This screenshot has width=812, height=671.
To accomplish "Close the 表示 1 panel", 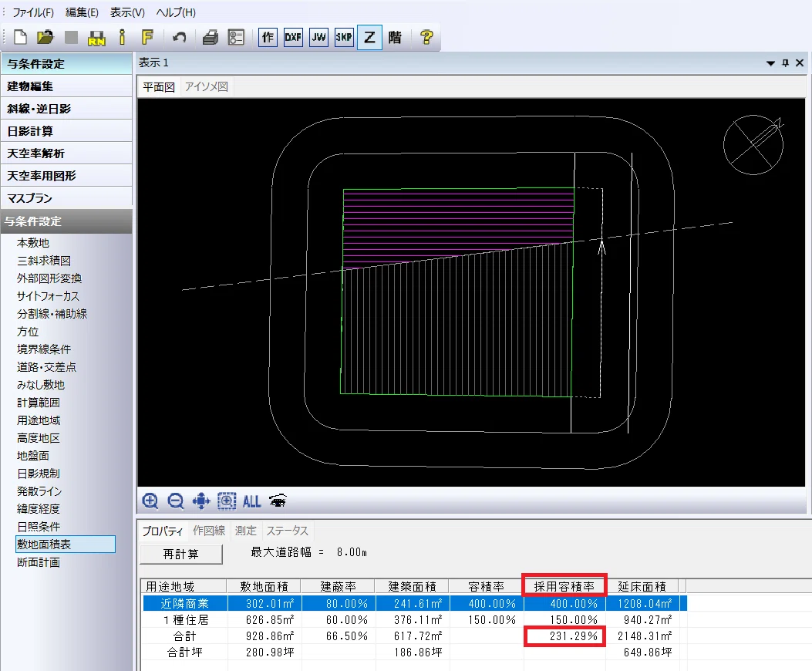I will click(800, 62).
